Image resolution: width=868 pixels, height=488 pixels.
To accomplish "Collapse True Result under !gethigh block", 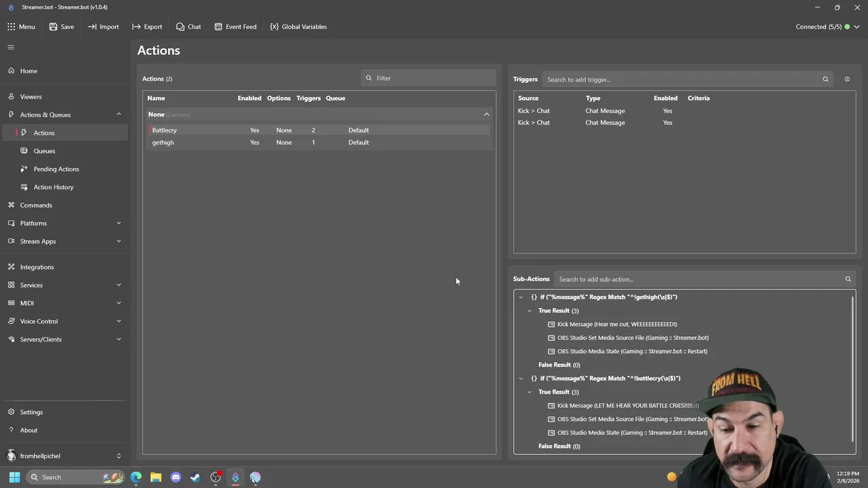I will (x=530, y=310).
